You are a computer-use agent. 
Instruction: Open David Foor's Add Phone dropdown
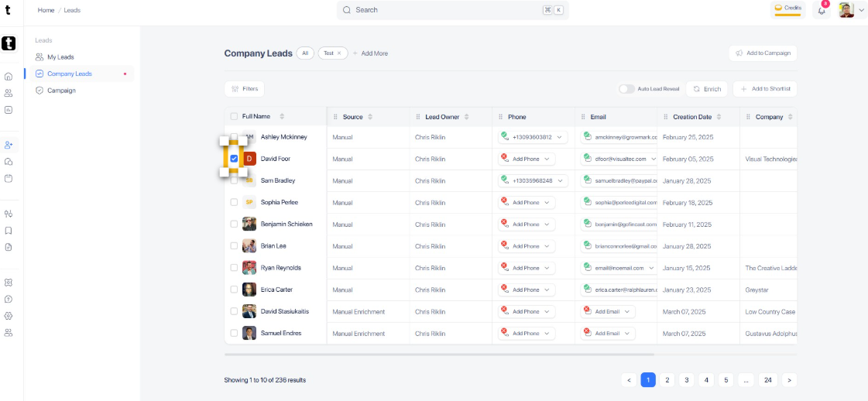(547, 159)
